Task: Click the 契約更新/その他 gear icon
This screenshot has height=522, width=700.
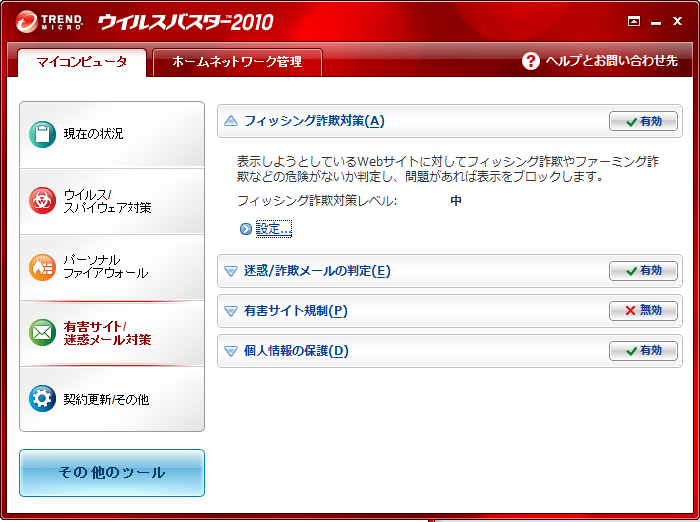Action: point(42,398)
